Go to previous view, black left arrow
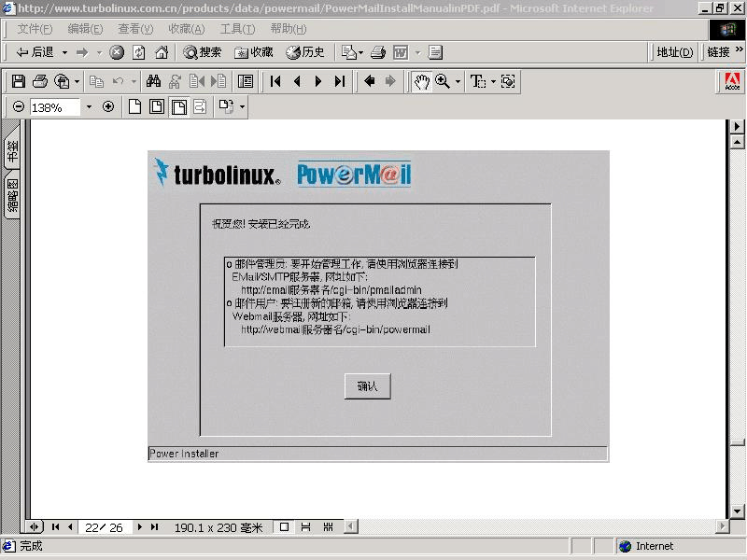This screenshot has height=560, width=747. [x=369, y=81]
